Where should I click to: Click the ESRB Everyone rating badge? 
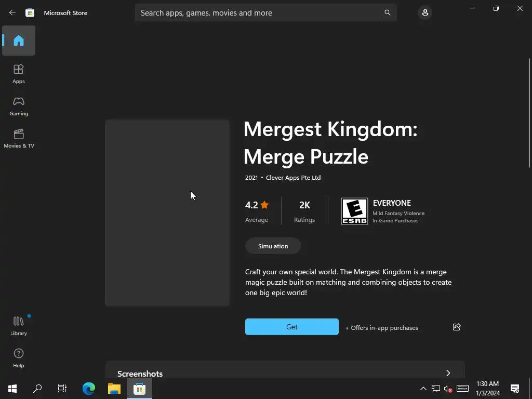coord(354,211)
